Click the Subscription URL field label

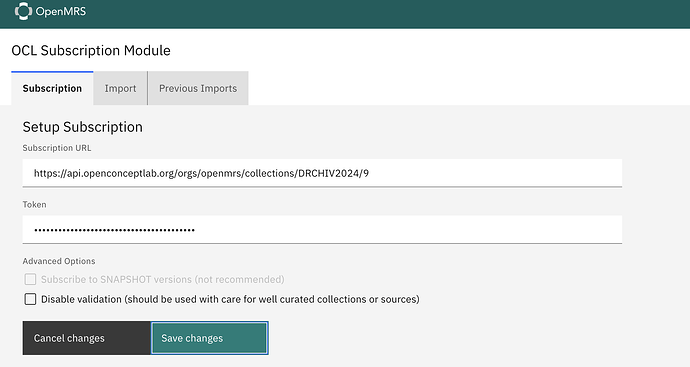tap(57, 148)
